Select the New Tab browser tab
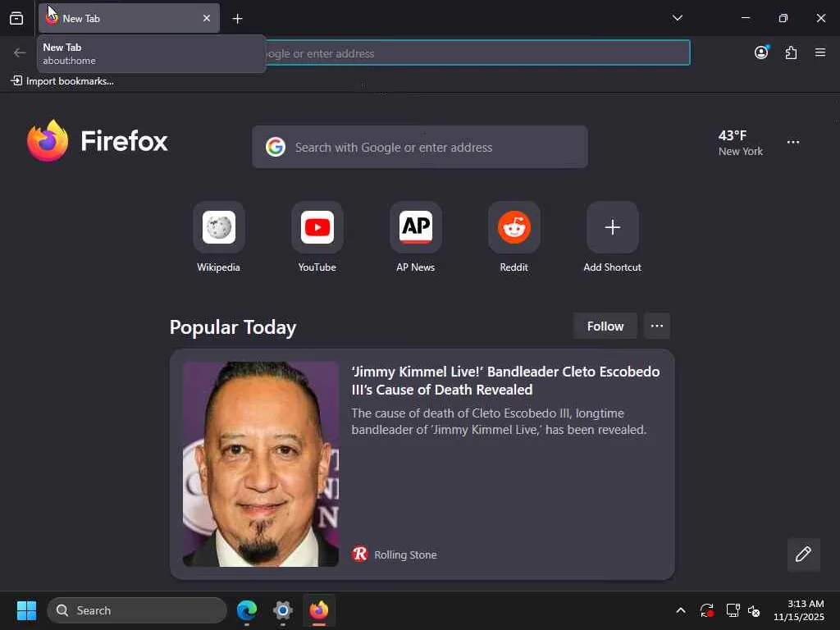Image resolution: width=840 pixels, height=630 pixels. click(x=129, y=18)
